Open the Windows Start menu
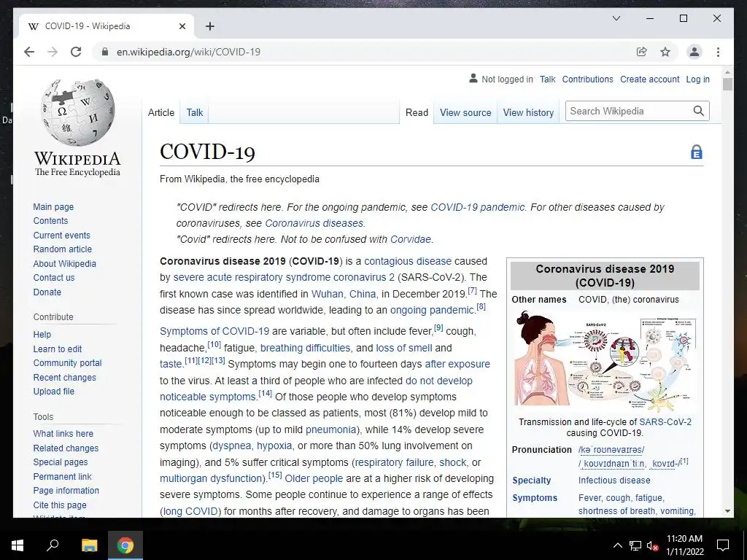Image resolution: width=747 pixels, height=560 pixels. click(x=18, y=545)
